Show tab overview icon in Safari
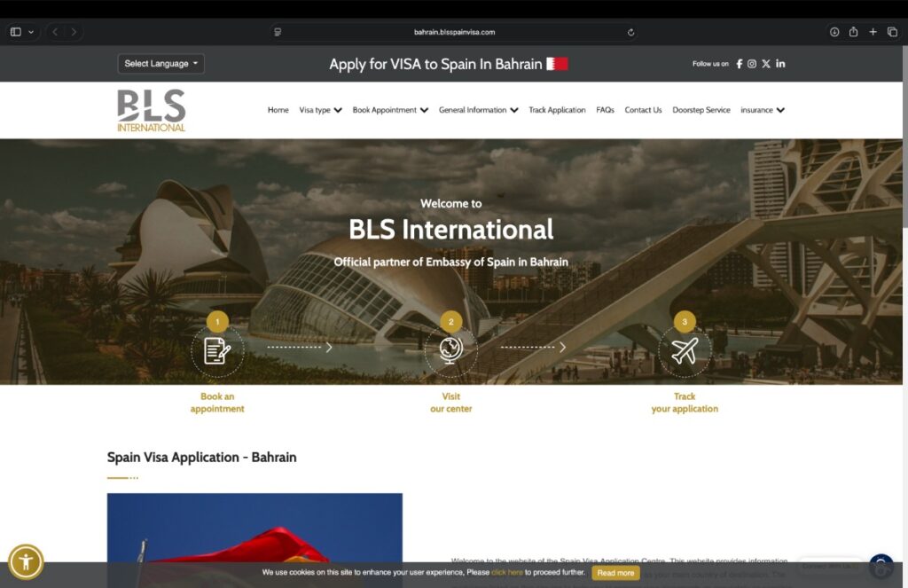908x588 pixels. point(892,32)
